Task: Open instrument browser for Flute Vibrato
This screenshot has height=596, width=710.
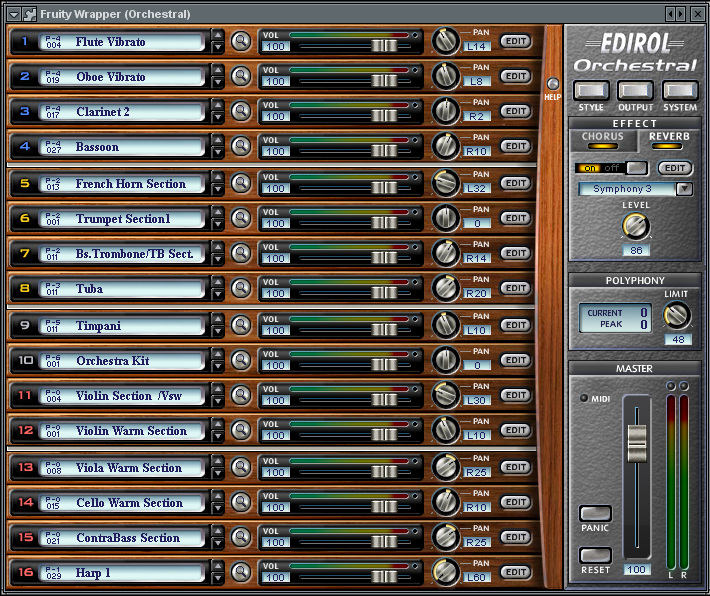Action: [241, 41]
